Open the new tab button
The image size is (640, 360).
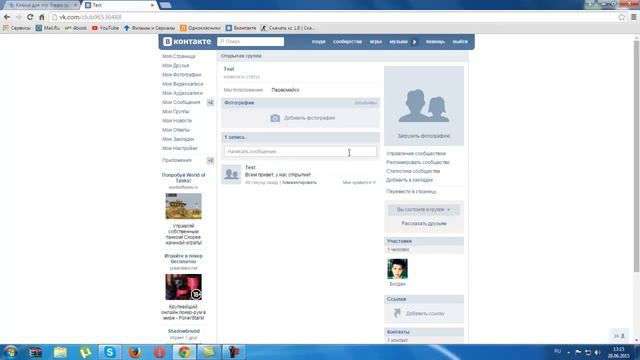click(x=165, y=5)
